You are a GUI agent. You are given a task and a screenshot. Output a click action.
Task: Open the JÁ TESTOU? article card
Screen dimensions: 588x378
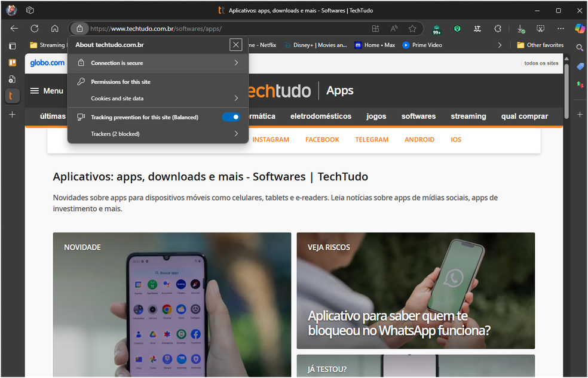pyautogui.click(x=416, y=366)
